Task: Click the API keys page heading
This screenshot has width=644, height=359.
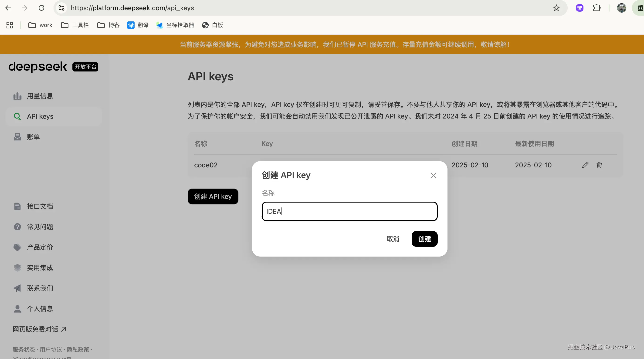Action: (210, 76)
